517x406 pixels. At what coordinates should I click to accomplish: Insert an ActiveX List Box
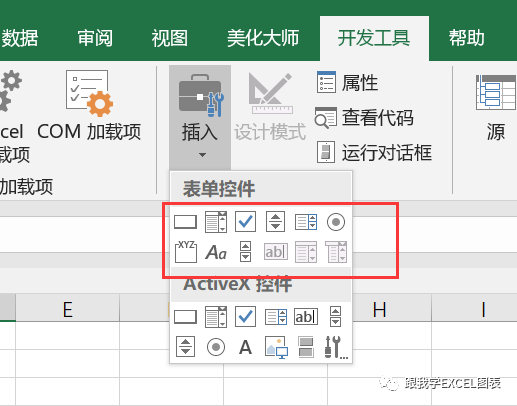click(x=276, y=317)
